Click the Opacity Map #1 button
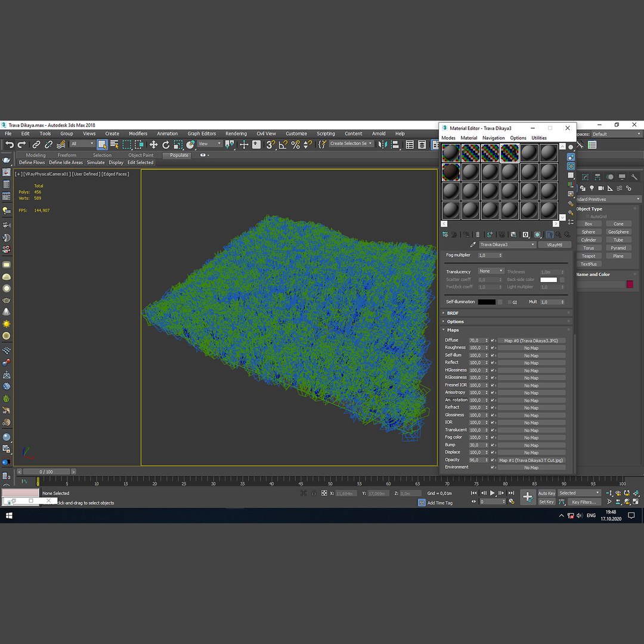The height and width of the screenshot is (644, 644). pyautogui.click(x=531, y=460)
